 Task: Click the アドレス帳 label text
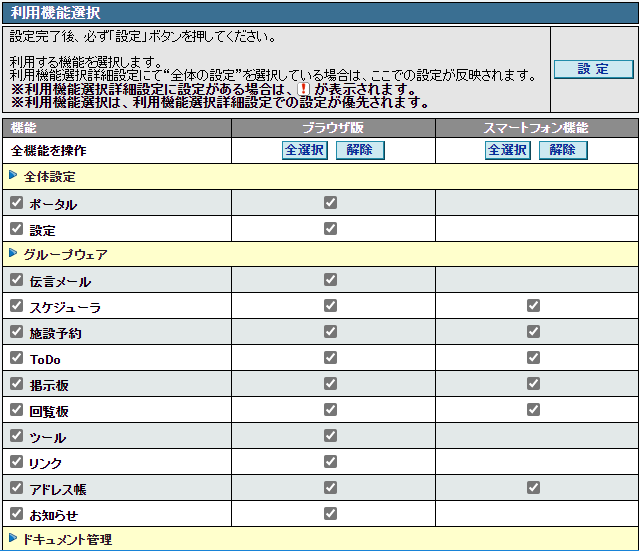[58, 489]
